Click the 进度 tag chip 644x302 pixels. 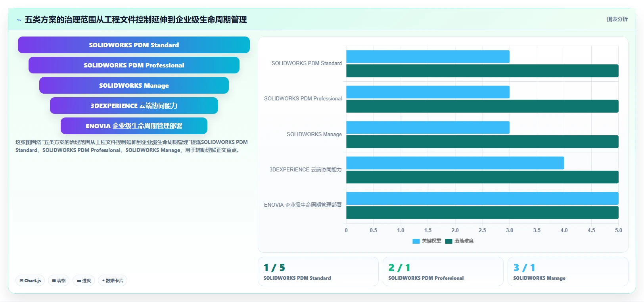coord(84,281)
